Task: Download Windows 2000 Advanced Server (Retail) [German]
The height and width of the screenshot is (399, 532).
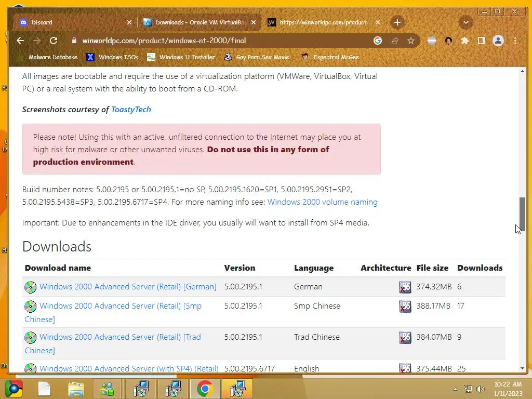Action: pyautogui.click(x=128, y=286)
